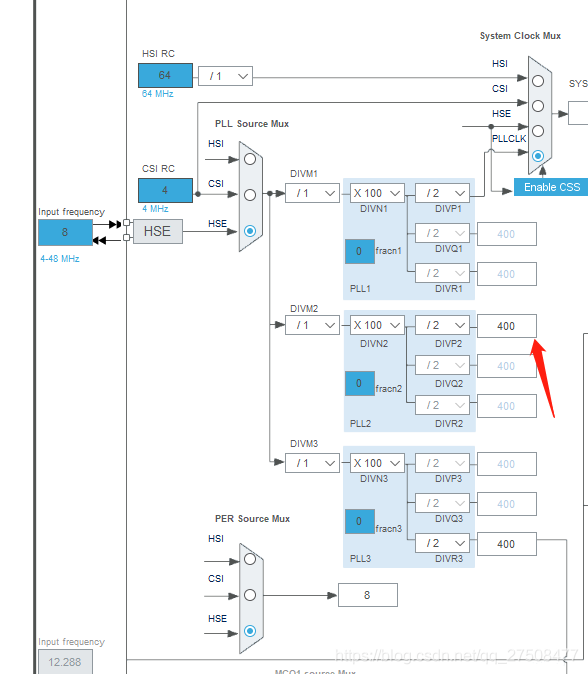588x674 pixels.
Task: Open the DIVN1 multiplier dropdown
Action: pos(377,193)
